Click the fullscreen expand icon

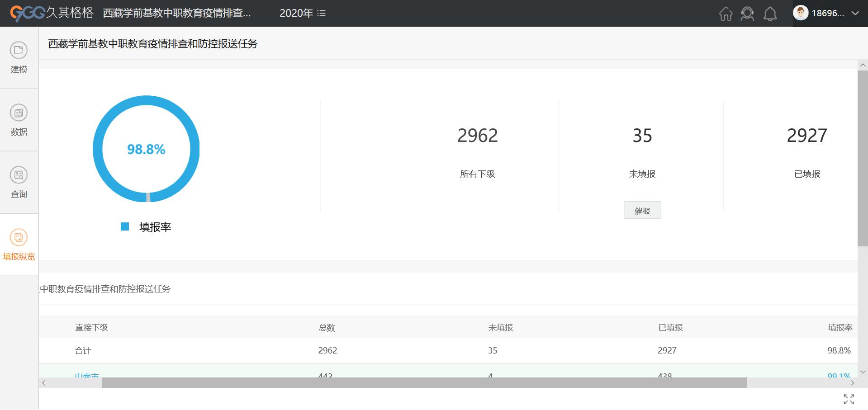point(849,399)
